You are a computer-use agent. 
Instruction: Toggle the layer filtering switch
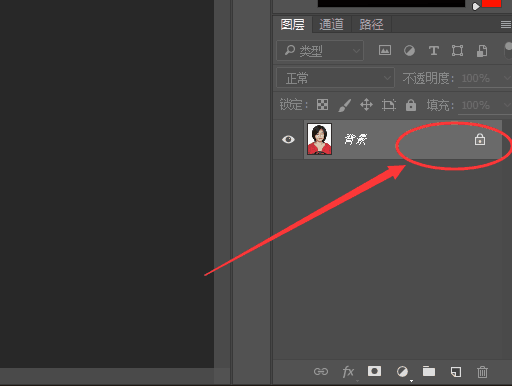click(x=508, y=50)
